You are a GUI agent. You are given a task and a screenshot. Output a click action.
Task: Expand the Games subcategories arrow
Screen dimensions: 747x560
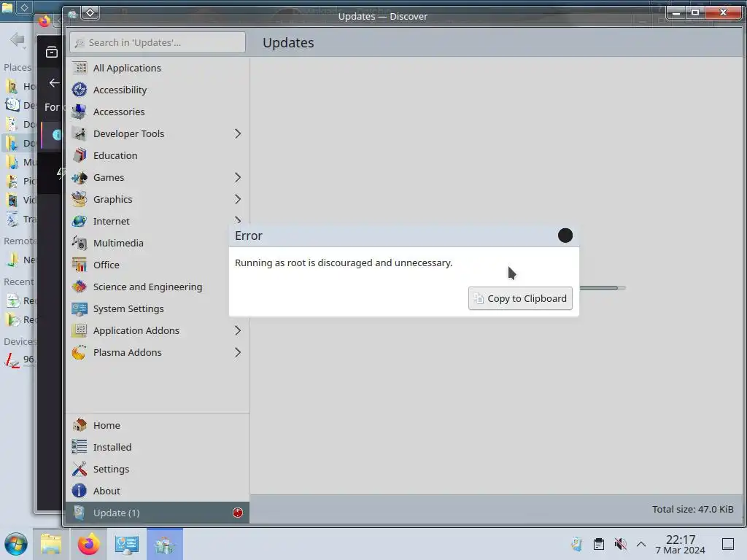[x=238, y=178]
